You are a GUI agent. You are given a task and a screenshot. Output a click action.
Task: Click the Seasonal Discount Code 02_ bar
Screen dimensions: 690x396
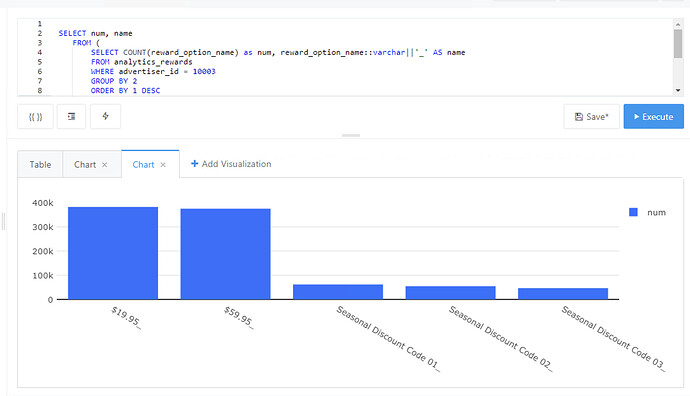coord(451,293)
